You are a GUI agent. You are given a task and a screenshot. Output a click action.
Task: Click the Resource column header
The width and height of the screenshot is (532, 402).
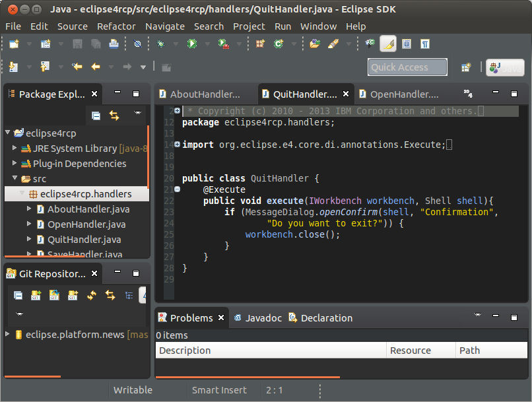point(421,351)
